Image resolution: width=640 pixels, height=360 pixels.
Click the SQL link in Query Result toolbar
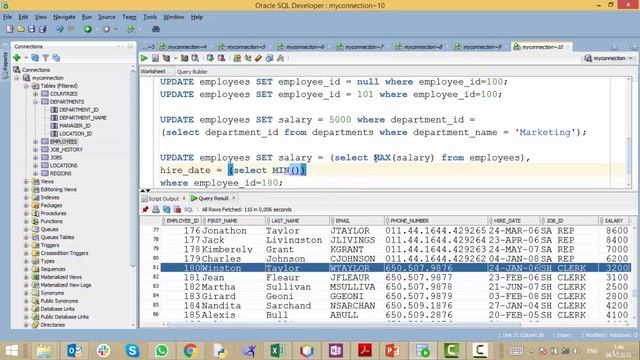[188, 210]
